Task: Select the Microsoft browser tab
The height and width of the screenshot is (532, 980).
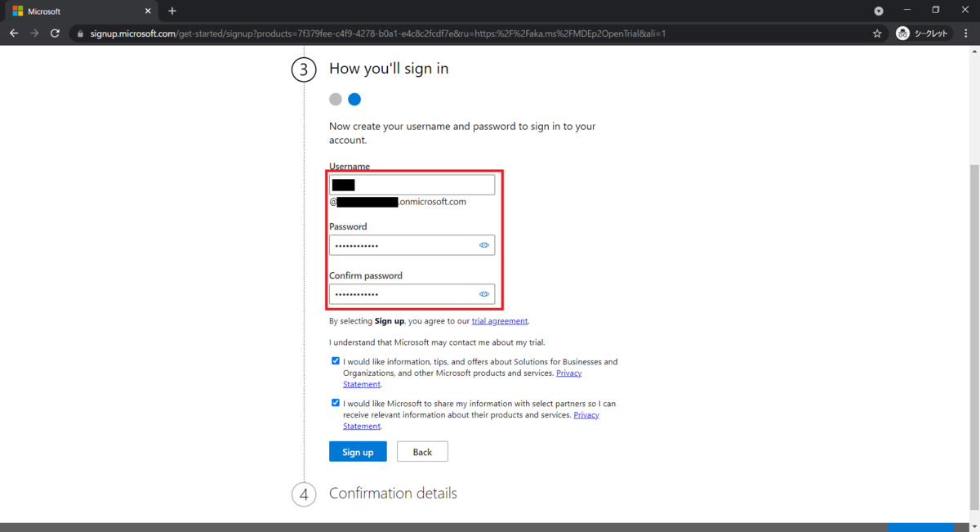Action: (x=80, y=11)
